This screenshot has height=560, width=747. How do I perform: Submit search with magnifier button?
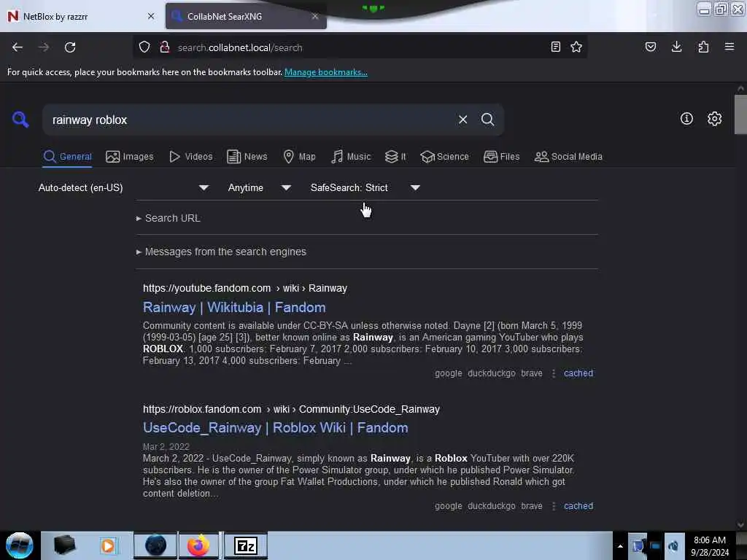click(487, 120)
